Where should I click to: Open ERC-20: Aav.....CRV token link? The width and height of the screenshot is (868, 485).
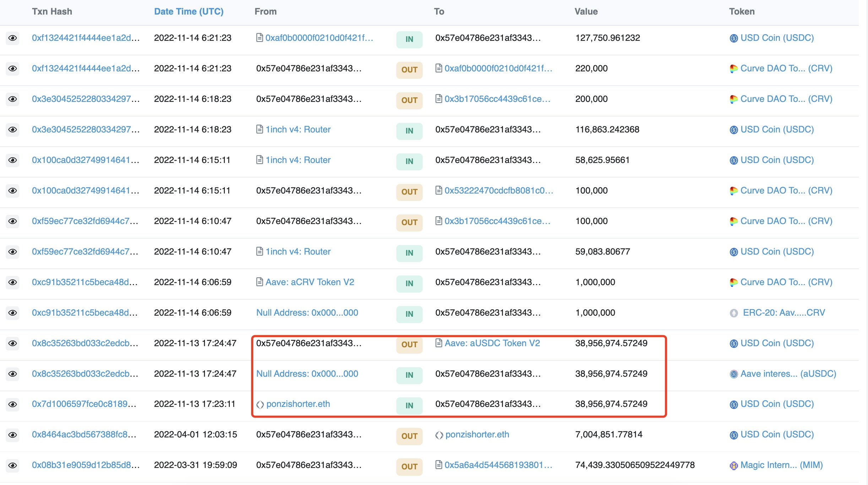click(x=784, y=312)
